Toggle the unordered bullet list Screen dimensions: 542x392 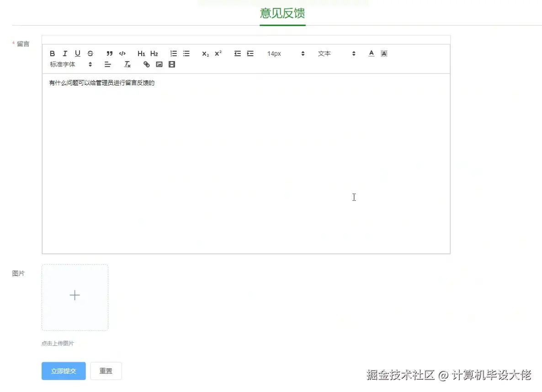[x=186, y=53]
